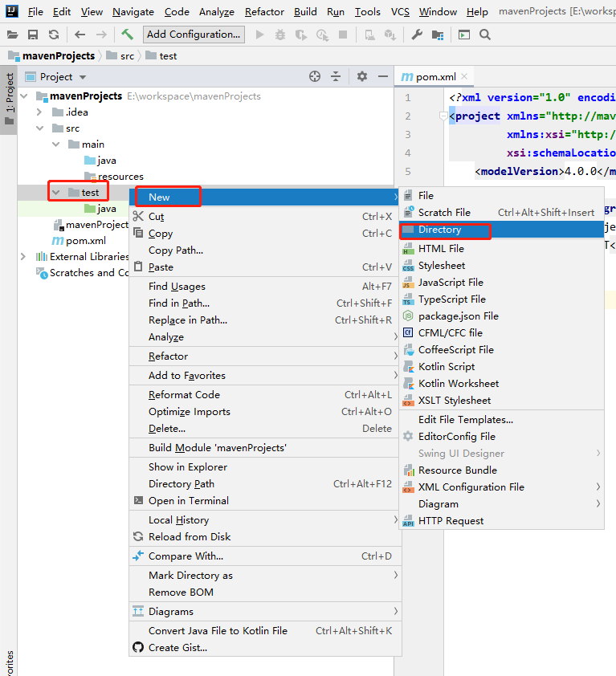Viewport: 616px width, 676px height.
Task: Select the resources folder in tree
Action: (114, 177)
